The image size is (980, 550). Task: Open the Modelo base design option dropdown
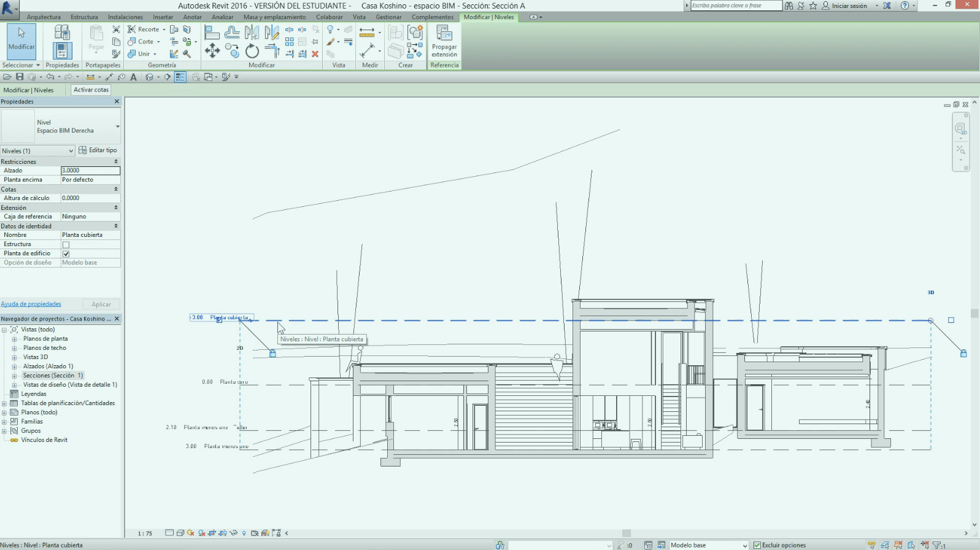click(x=745, y=545)
